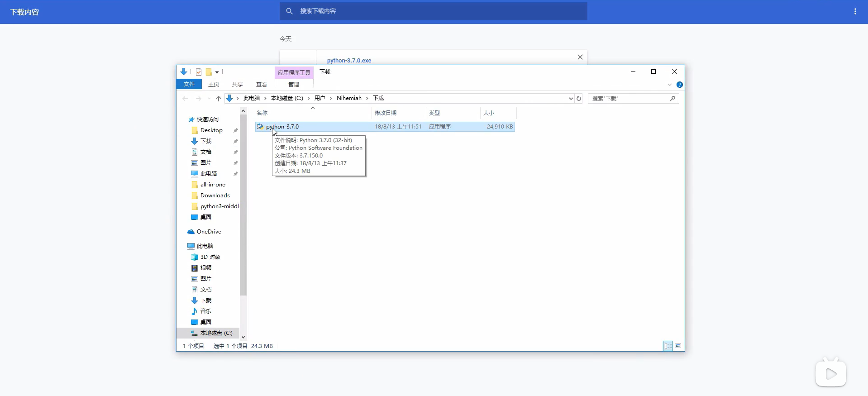
Task: Expand the ribbon with the chevron
Action: pyautogui.click(x=669, y=85)
